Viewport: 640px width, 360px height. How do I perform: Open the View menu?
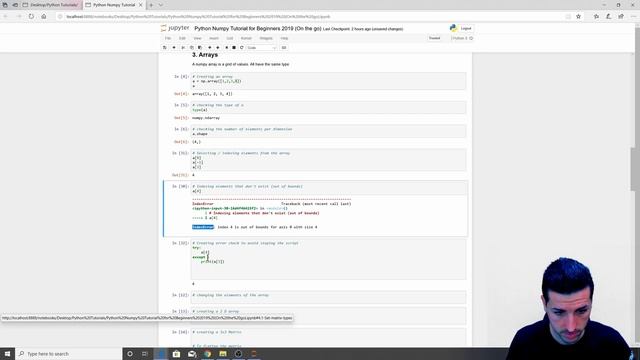[198, 38]
